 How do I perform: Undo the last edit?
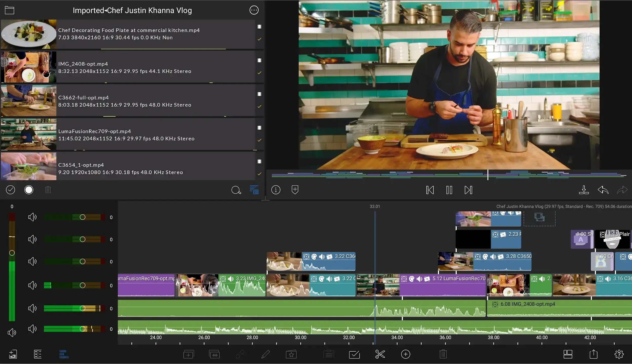(603, 190)
